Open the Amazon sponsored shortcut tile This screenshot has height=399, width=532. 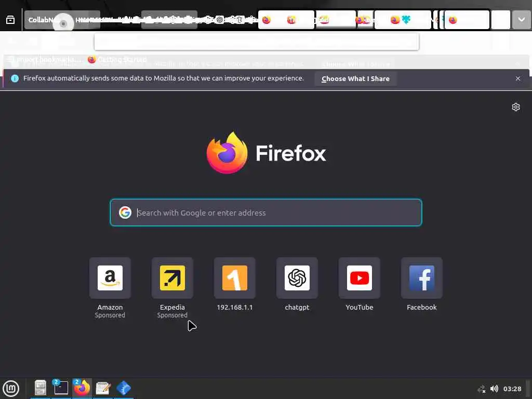(x=110, y=278)
